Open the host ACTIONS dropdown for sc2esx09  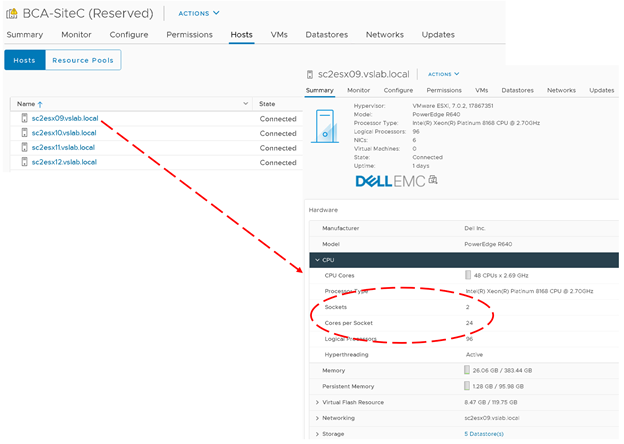coord(443,74)
